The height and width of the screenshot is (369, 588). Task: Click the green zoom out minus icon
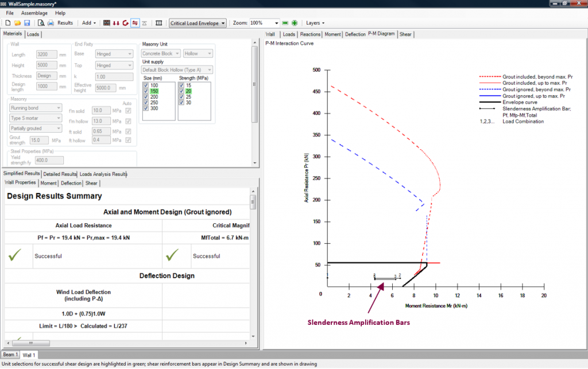(285, 23)
